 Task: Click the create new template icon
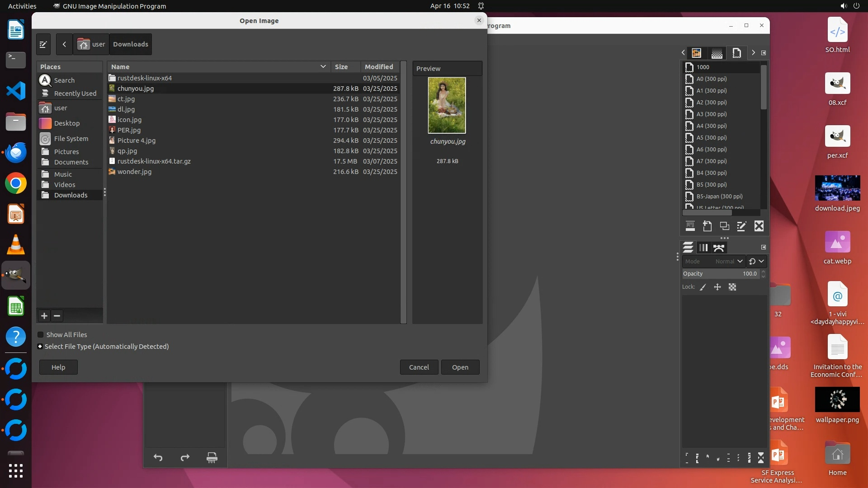click(x=708, y=226)
